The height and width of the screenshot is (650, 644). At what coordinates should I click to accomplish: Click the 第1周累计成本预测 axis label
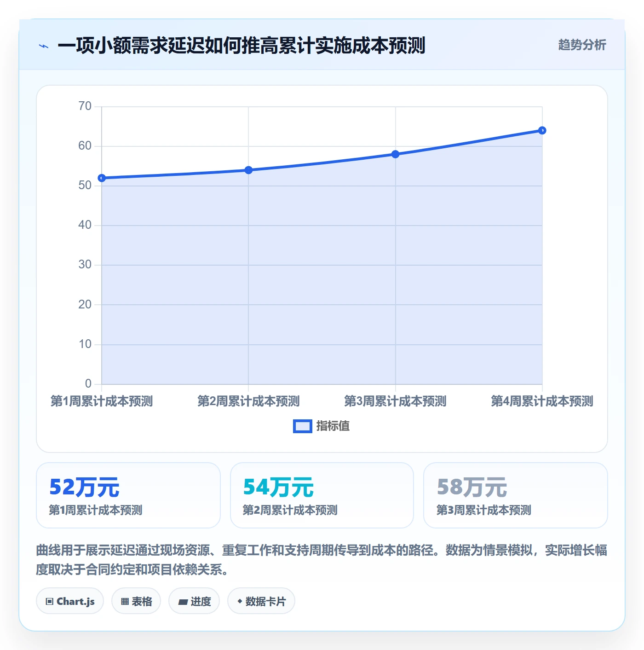(102, 401)
